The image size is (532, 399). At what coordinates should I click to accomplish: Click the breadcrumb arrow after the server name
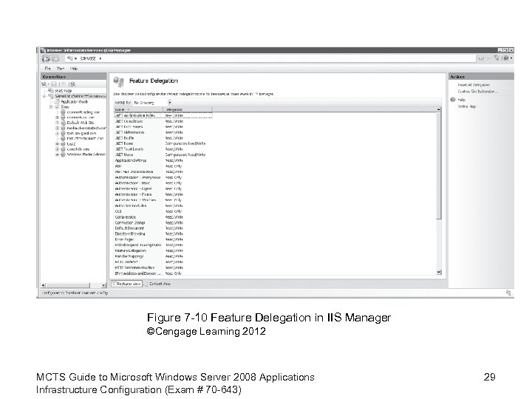click(x=100, y=58)
